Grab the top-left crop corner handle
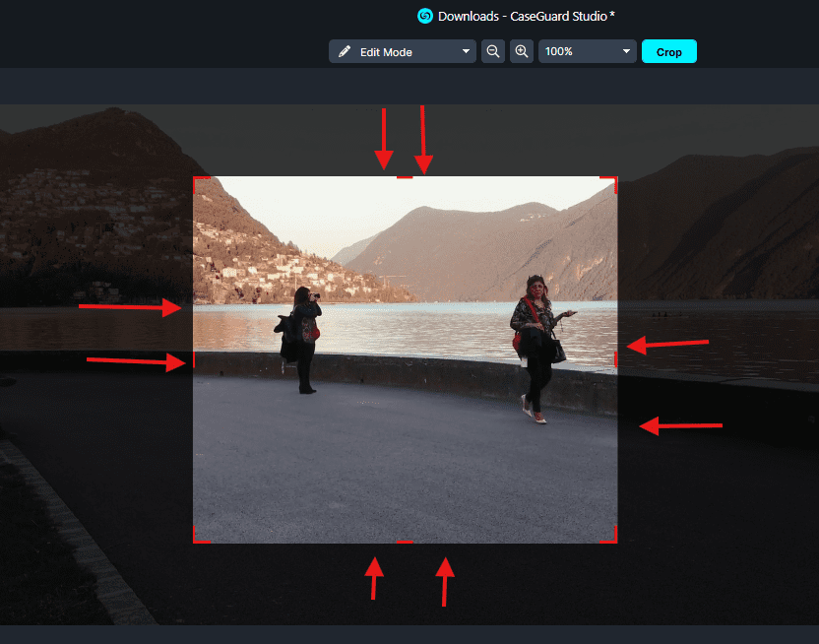Image resolution: width=819 pixels, height=644 pixels. tap(195, 179)
